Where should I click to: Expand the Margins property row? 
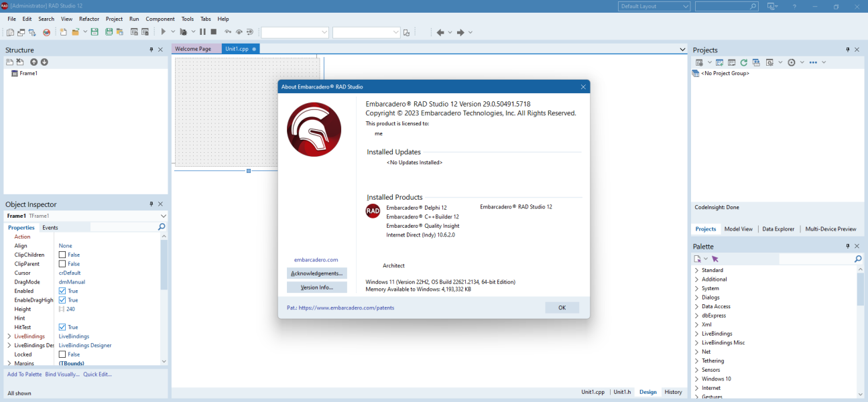[x=9, y=363]
